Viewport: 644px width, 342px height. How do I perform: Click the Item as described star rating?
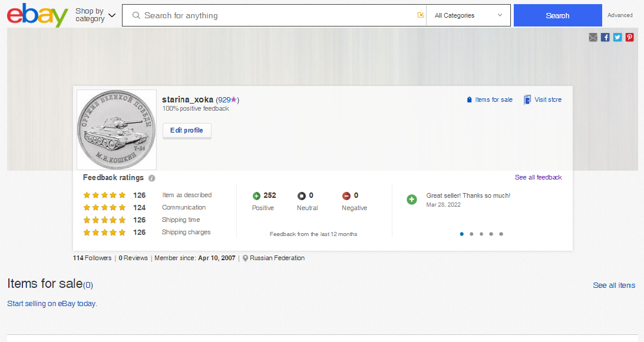(104, 195)
